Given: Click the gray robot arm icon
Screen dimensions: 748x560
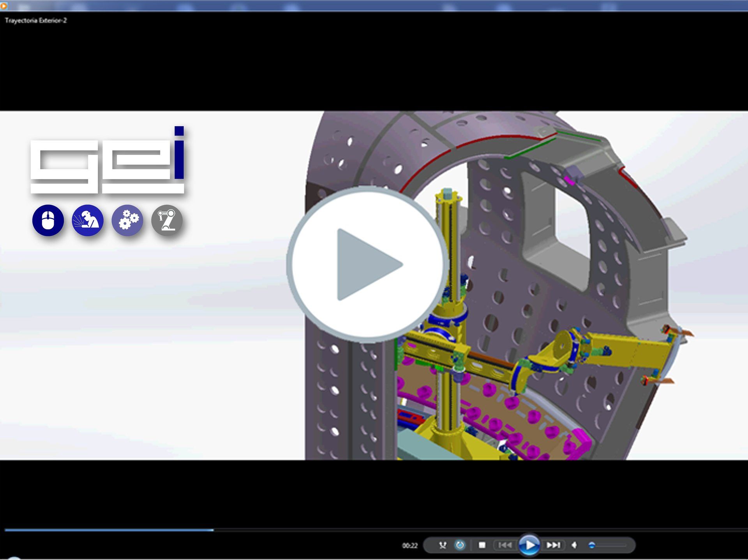Looking at the screenshot, I should tap(167, 220).
